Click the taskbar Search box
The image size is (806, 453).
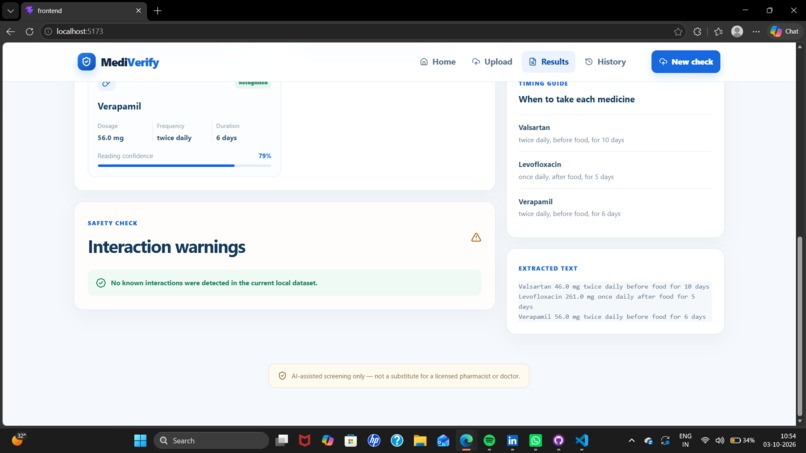tap(211, 441)
